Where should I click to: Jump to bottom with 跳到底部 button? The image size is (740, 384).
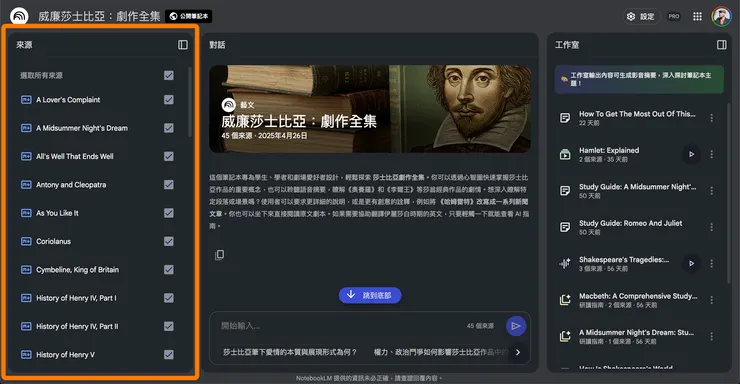tap(370, 295)
